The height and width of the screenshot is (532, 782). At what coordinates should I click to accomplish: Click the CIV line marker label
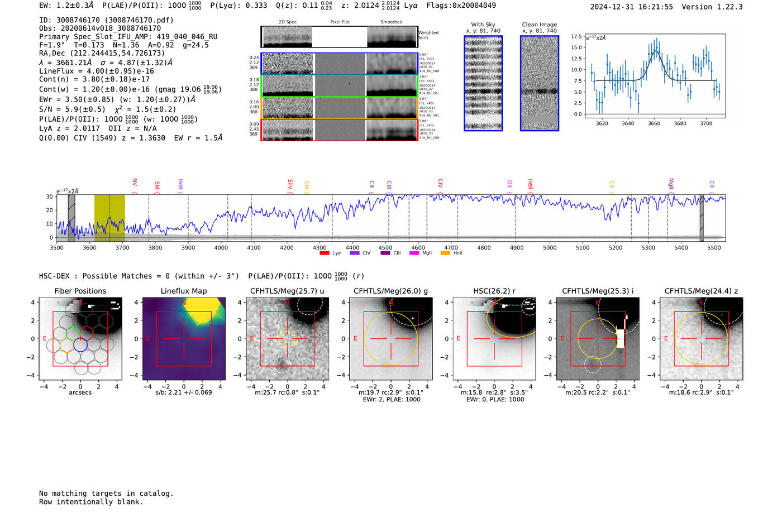(441, 184)
